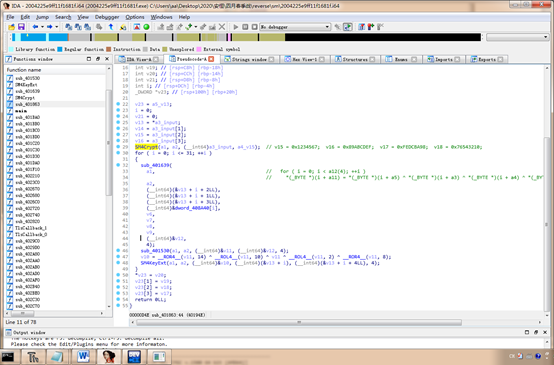Image resolution: width=554 pixels, height=365 pixels.
Task: Close the Strings window tab
Action: 271,59
